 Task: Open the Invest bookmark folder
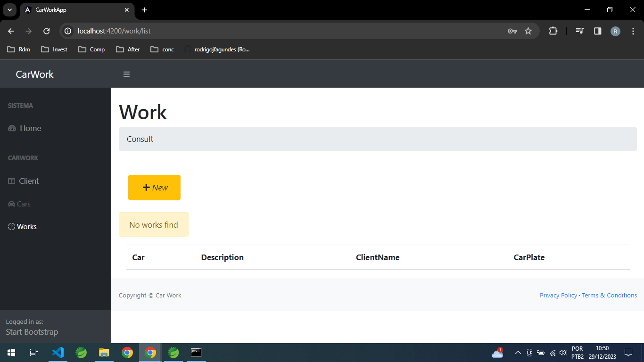(54, 49)
